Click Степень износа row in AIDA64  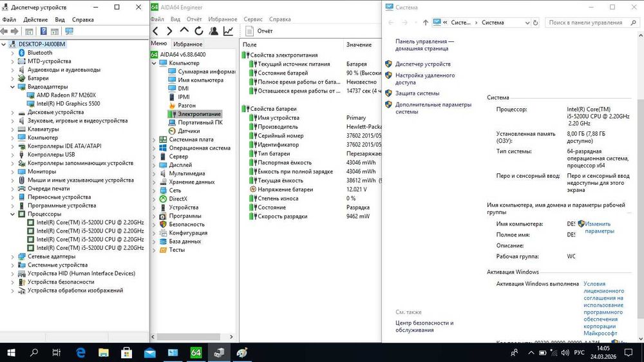coord(310,198)
